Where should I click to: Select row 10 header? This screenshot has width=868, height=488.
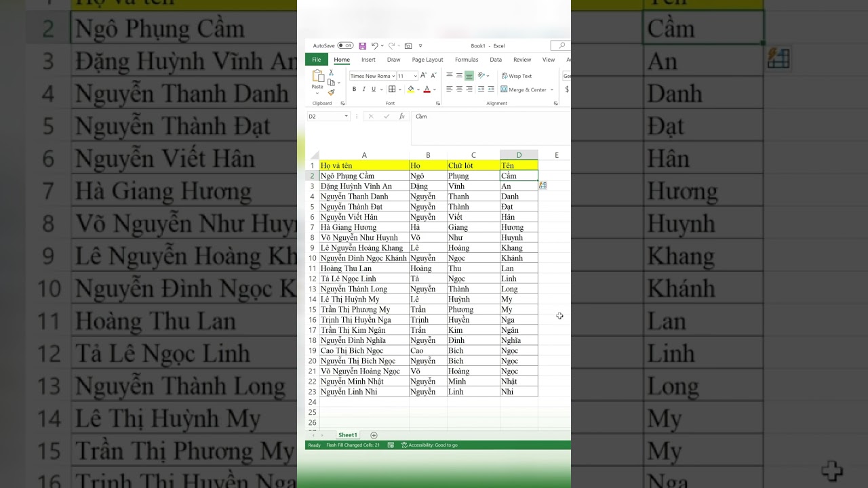313,258
